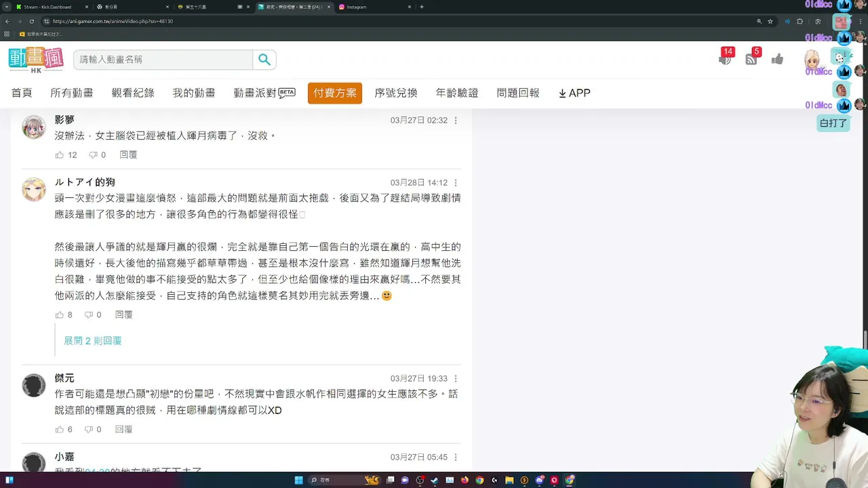Open 問題回報 navigation item
The height and width of the screenshot is (488, 868).
(x=518, y=93)
